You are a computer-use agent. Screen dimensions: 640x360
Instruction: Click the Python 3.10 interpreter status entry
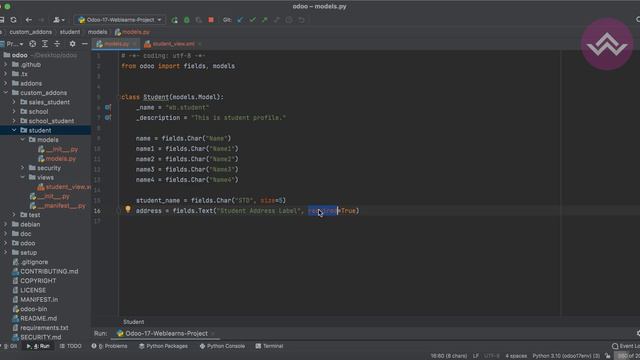tap(566, 356)
